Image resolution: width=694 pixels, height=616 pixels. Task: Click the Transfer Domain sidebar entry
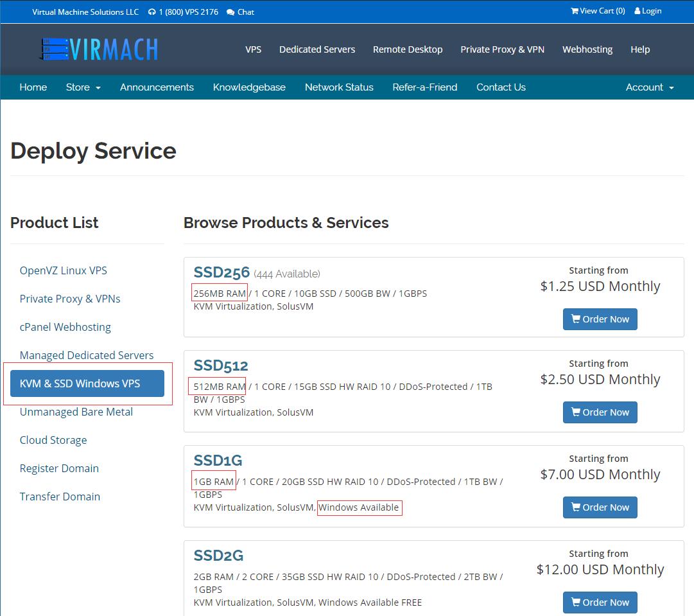click(60, 497)
